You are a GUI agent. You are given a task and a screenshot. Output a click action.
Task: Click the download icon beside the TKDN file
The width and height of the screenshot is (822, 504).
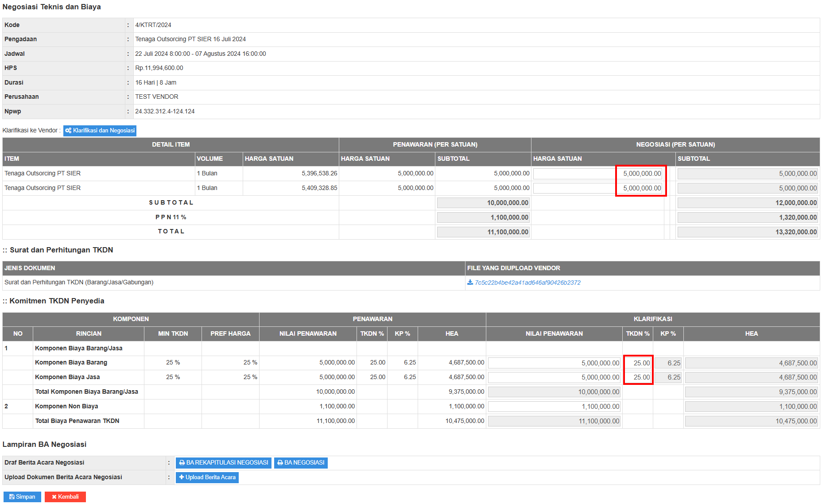[x=470, y=283]
